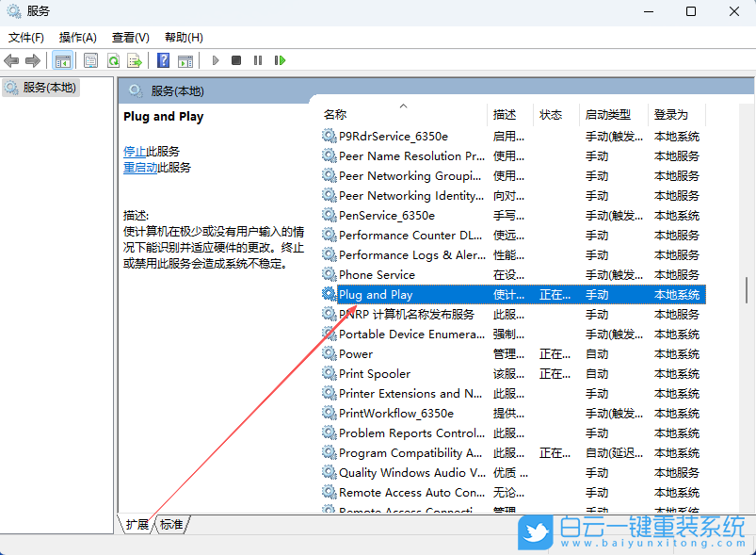Switch to the 标准 tab

pos(171,525)
